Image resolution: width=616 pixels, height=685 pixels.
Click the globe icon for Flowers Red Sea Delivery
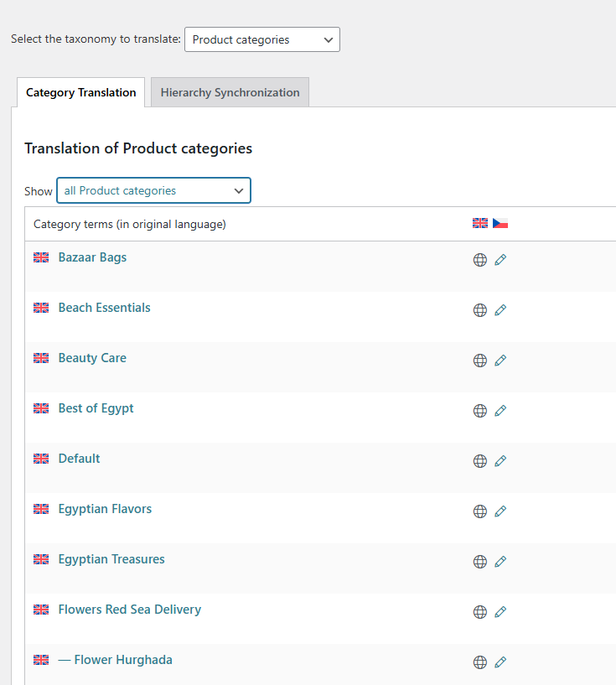point(480,612)
